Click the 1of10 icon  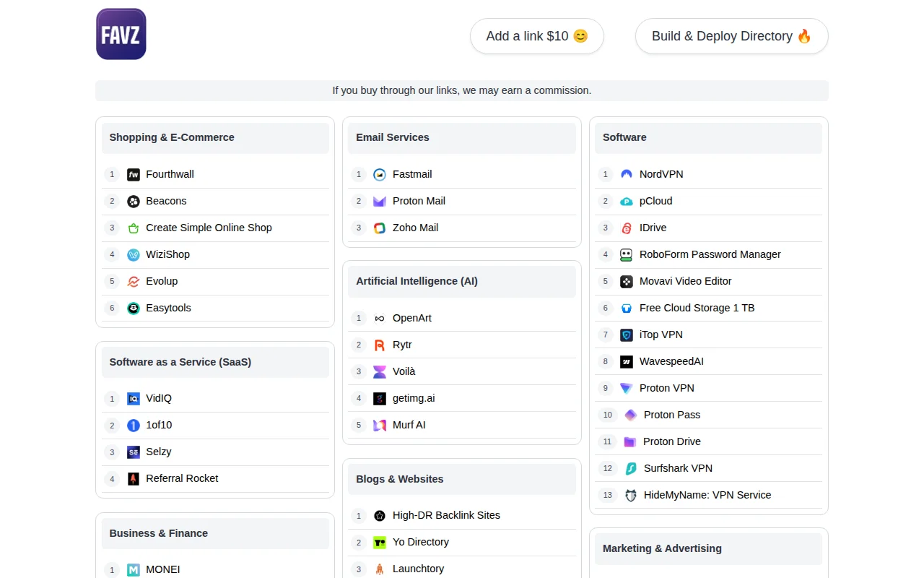[134, 425]
